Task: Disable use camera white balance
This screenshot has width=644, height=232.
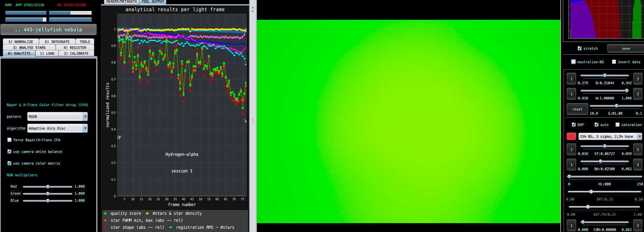Action: pyautogui.click(x=9, y=152)
